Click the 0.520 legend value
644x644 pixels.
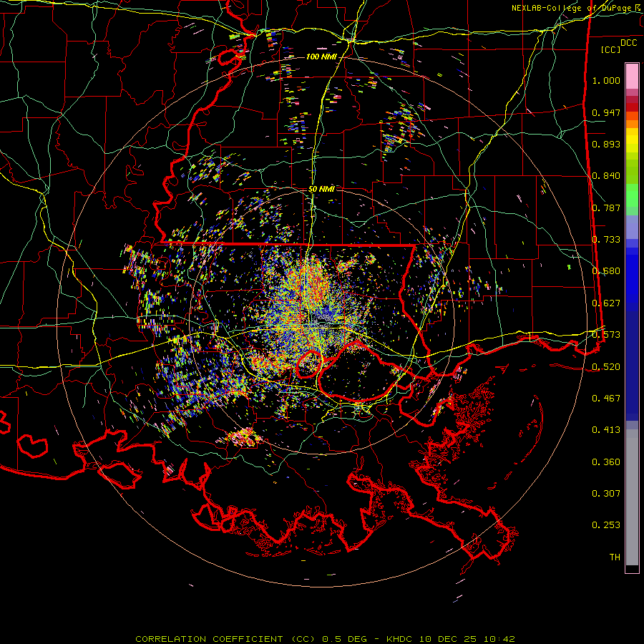(x=606, y=367)
